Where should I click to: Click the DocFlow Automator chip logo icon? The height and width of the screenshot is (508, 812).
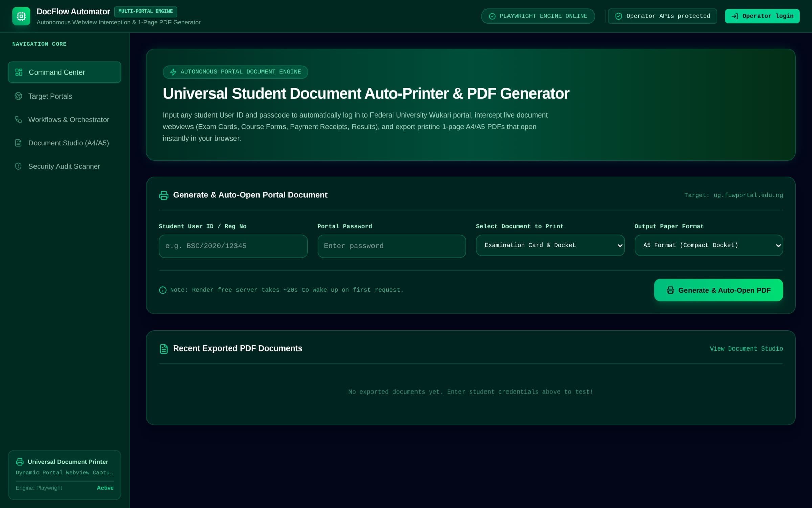coord(21,16)
